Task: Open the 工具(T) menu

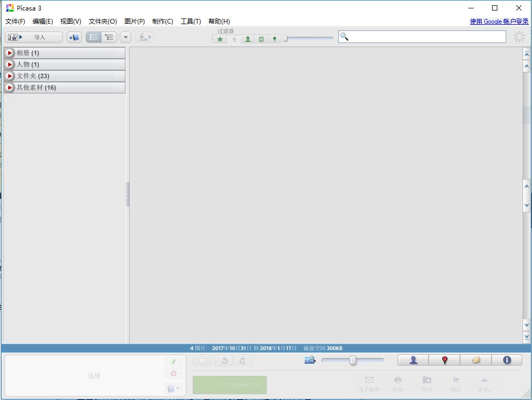Action: [x=191, y=22]
